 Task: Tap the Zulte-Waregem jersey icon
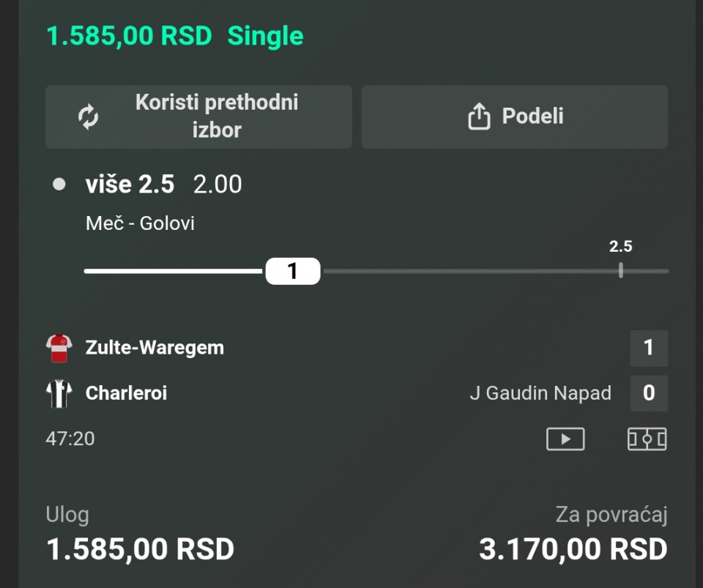(59, 348)
